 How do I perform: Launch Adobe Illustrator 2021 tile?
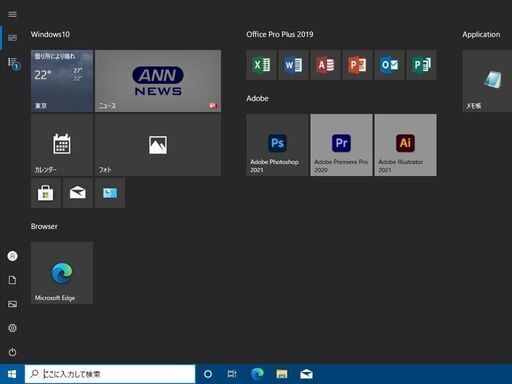405,145
